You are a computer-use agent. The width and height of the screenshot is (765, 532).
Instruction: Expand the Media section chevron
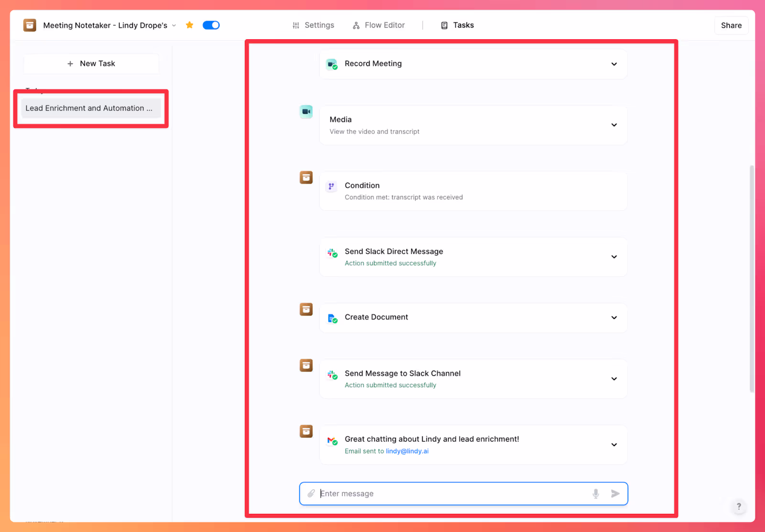[x=614, y=125]
